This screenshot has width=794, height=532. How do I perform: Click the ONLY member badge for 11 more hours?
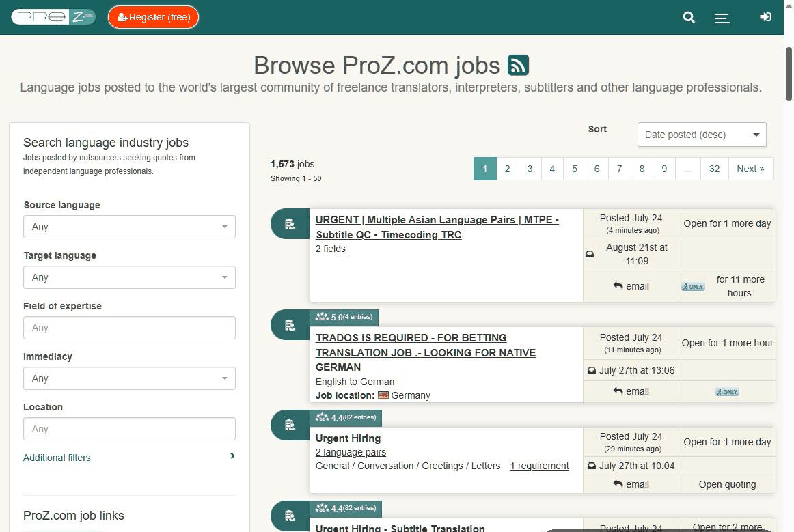pos(693,287)
